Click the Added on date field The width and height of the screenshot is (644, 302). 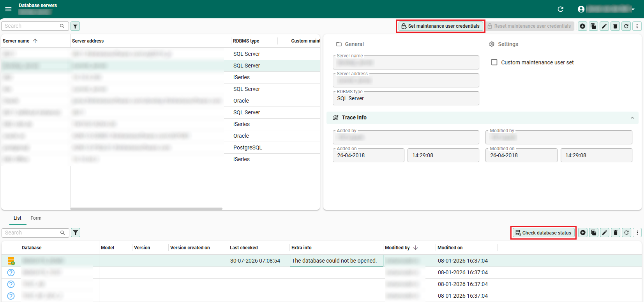point(368,155)
